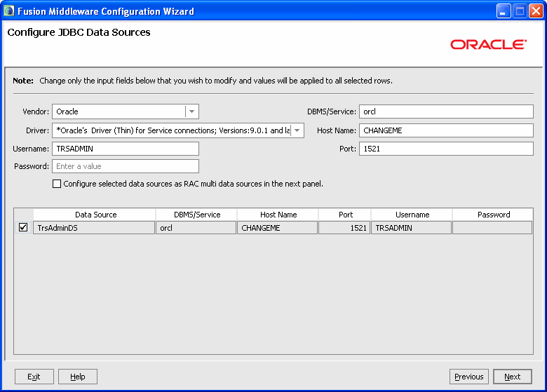The height and width of the screenshot is (392, 547).
Task: Enable RAC multi data sources checkbox
Action: [x=57, y=184]
